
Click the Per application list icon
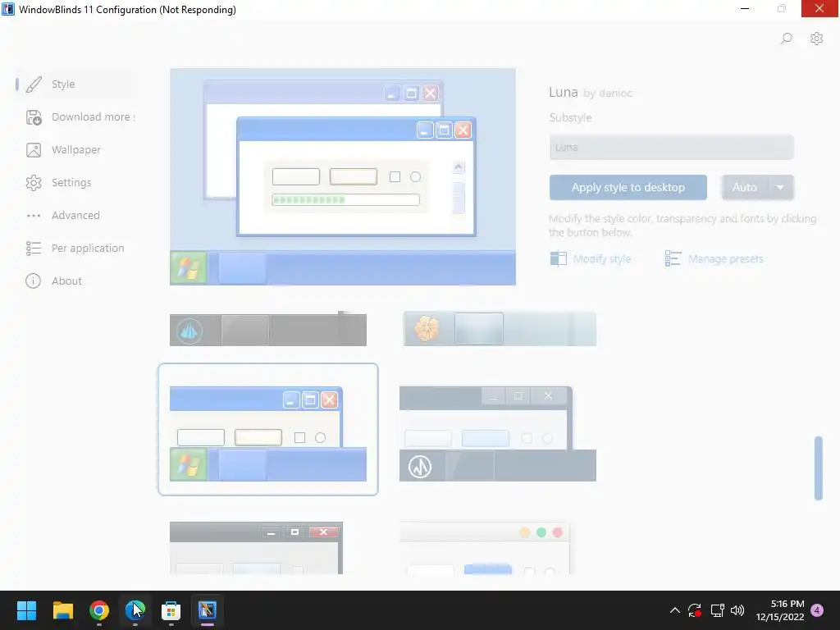[34, 248]
